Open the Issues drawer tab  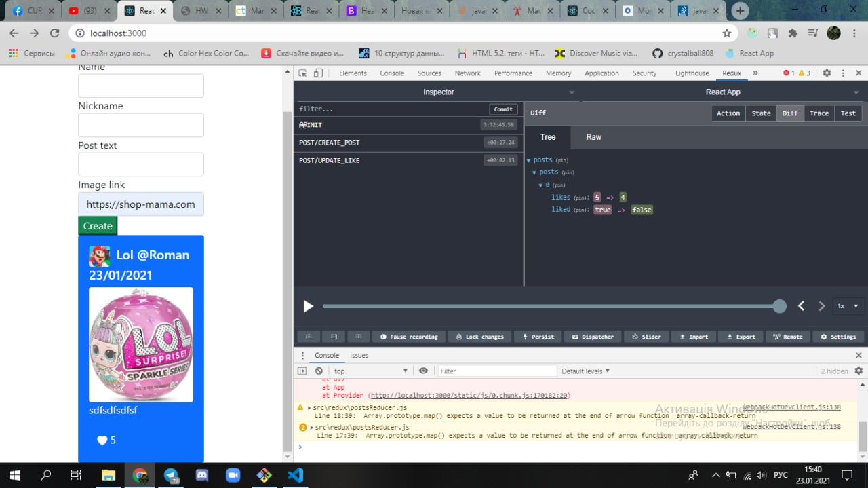coord(359,355)
